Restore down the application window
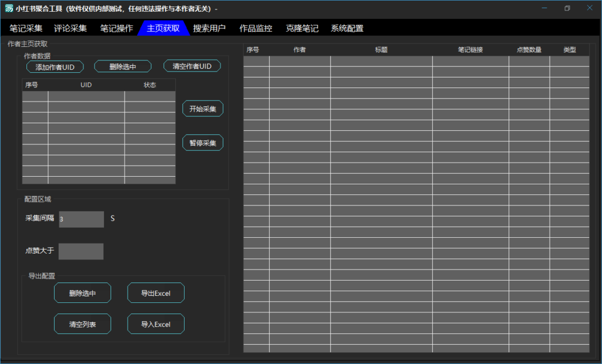The image size is (602, 364). (x=567, y=8)
